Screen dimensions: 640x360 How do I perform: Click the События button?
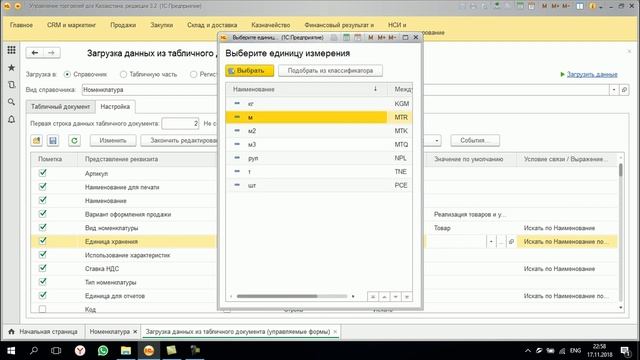coord(475,140)
